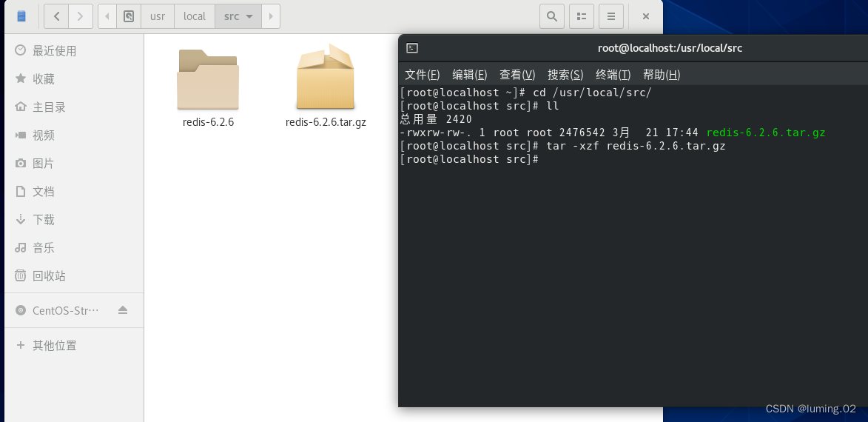Open terminal Terminal (终端) menu
Screen dimensions: 868x422
(x=613, y=74)
